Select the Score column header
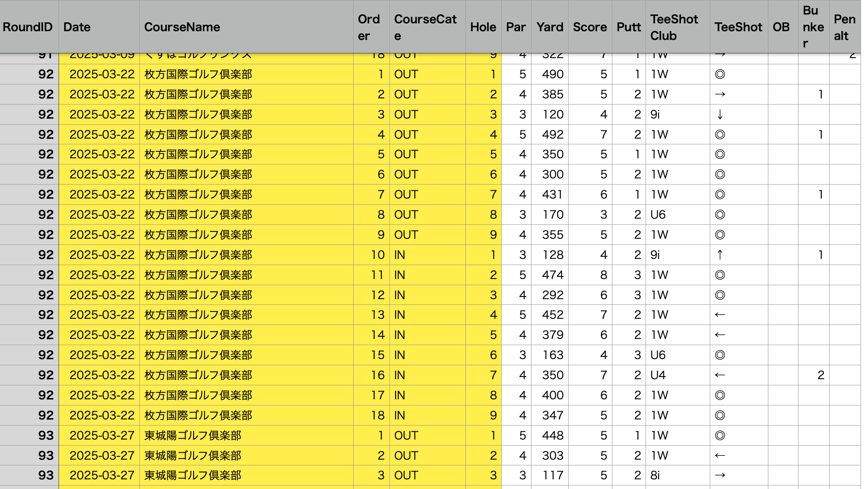Image resolution: width=868 pixels, height=489 pixels. coord(590,27)
